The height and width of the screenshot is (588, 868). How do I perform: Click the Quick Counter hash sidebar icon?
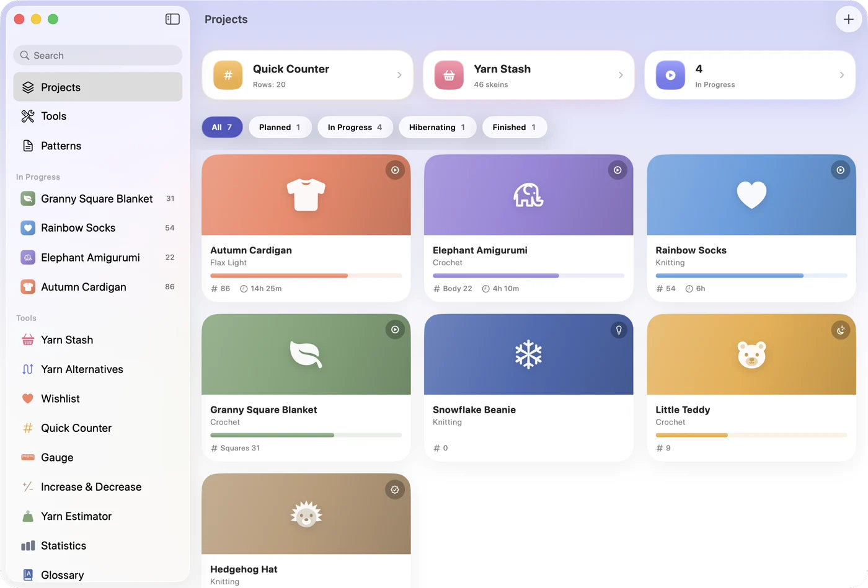[28, 428]
